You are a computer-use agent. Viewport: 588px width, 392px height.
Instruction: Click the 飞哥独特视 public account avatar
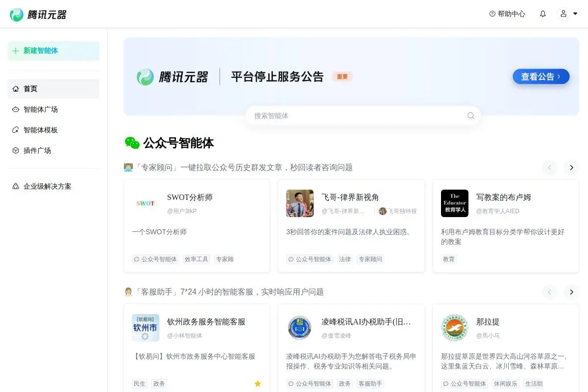tap(383, 211)
